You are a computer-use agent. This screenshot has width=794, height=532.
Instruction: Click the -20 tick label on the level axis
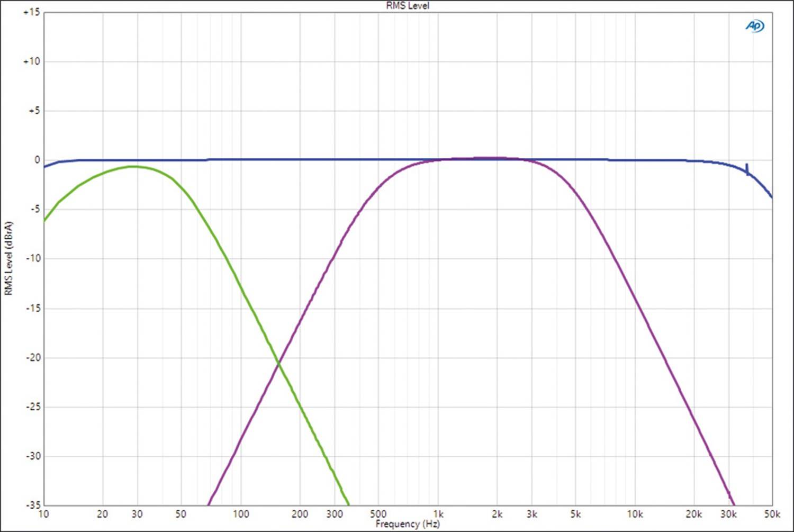tap(33, 357)
